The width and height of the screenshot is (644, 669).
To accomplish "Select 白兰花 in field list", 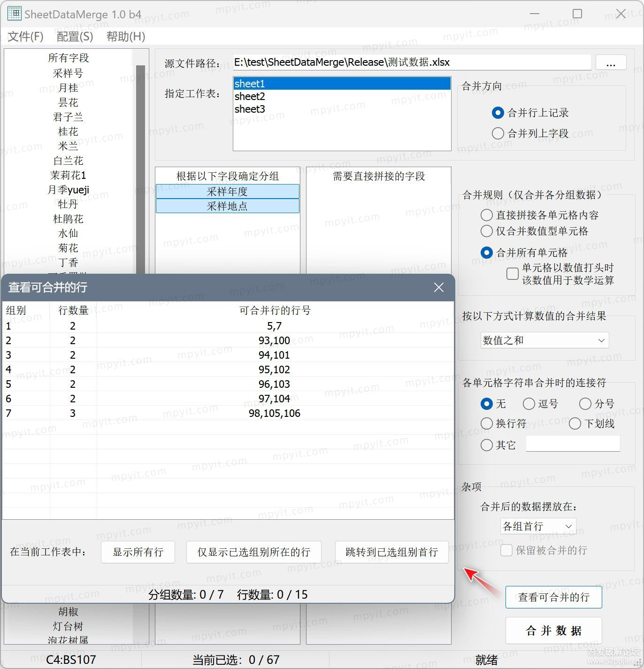I will coord(69,161).
